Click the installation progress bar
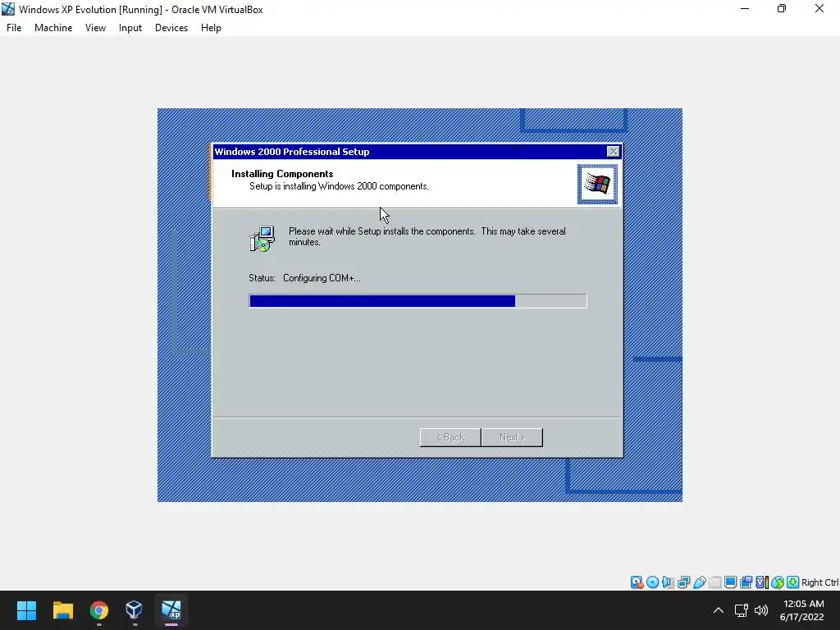Viewport: 840px width, 630px height. (x=418, y=301)
